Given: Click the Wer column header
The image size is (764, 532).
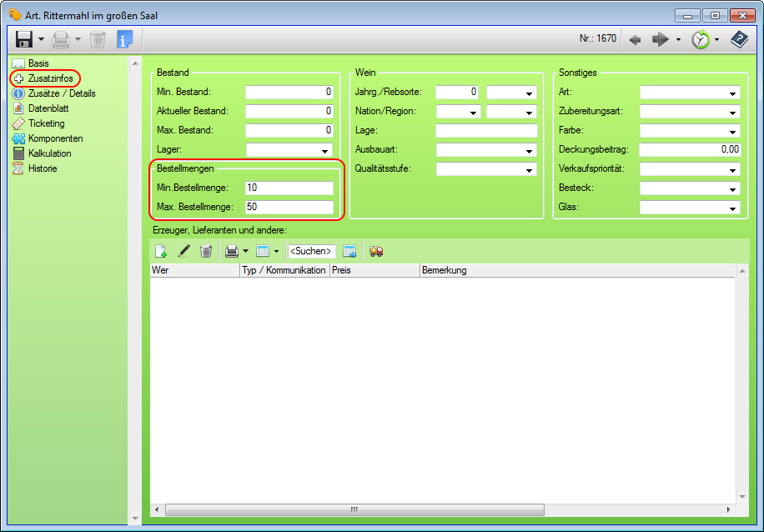Looking at the screenshot, I should (x=194, y=271).
